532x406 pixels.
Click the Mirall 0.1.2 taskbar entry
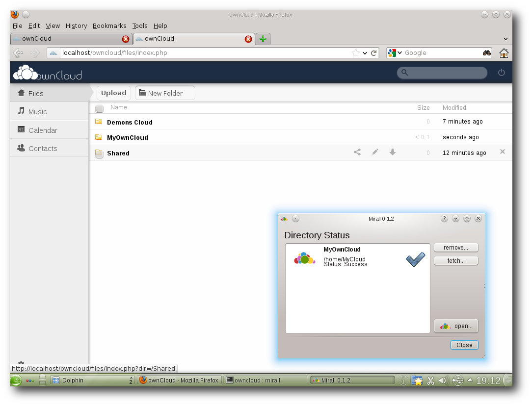point(353,380)
